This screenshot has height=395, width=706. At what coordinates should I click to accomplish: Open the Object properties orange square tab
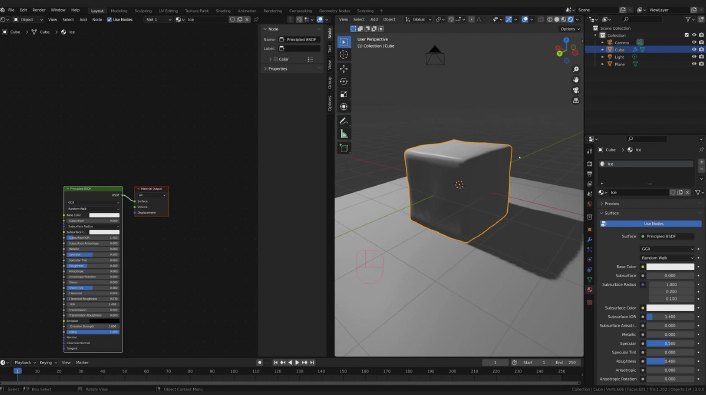click(x=590, y=229)
